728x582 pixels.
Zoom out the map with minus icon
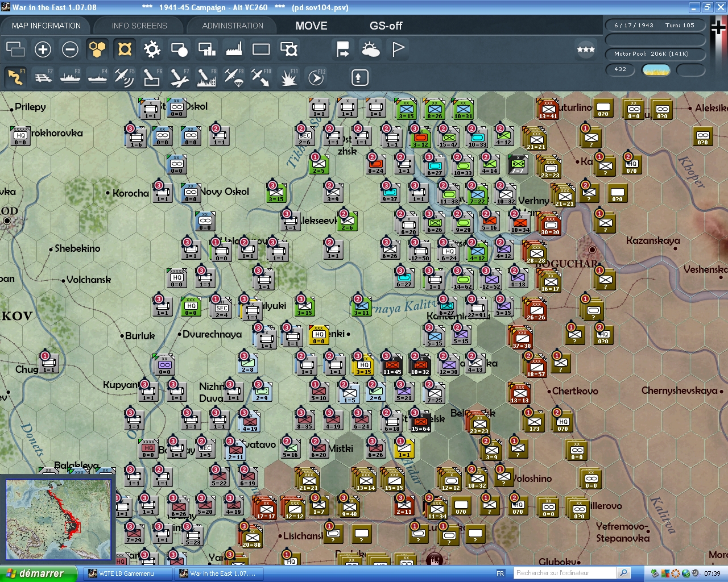tap(70, 49)
